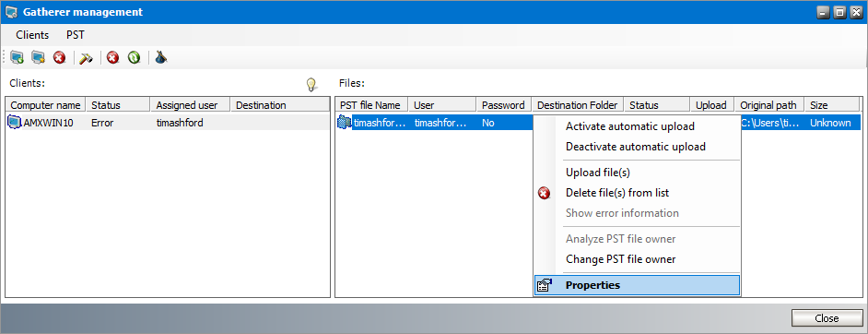This screenshot has width=868, height=334.
Task: Click the hammer tool toolbar icon
Action: [x=86, y=57]
